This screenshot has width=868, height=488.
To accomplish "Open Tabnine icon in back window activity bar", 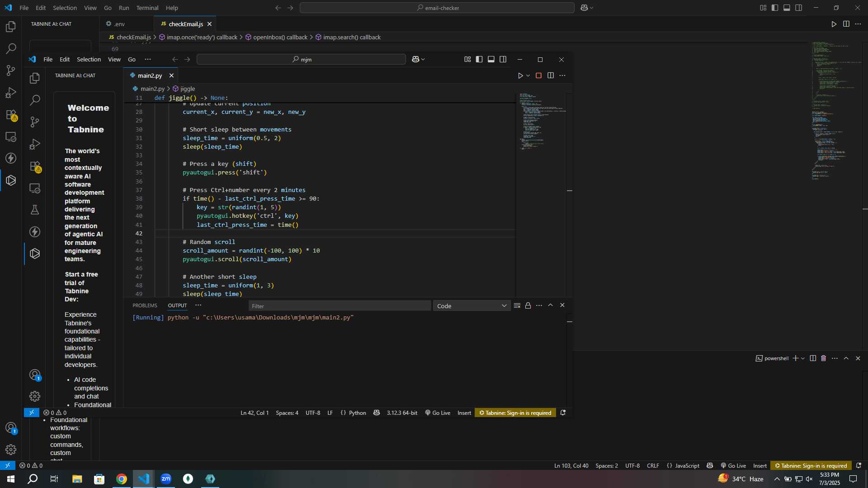I will pos(11,180).
